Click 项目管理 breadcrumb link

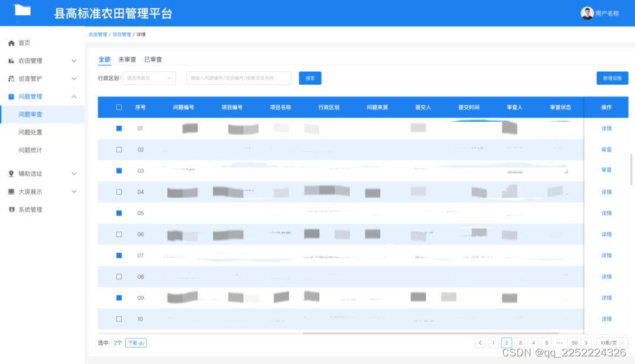(122, 35)
